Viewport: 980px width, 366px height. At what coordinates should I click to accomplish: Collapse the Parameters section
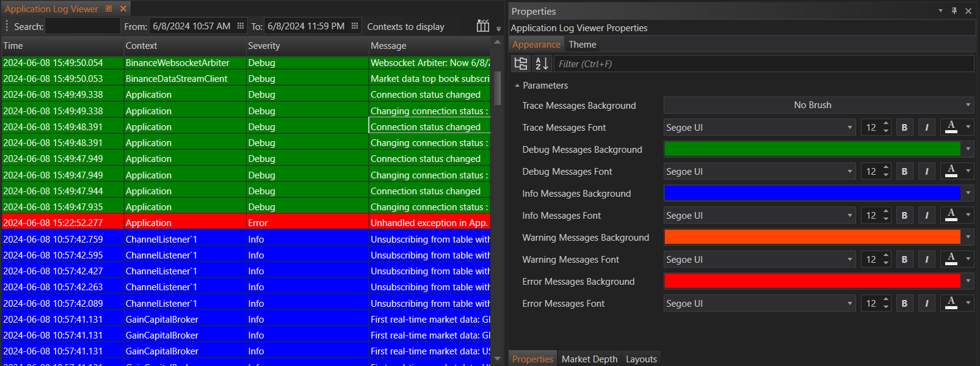[517, 86]
